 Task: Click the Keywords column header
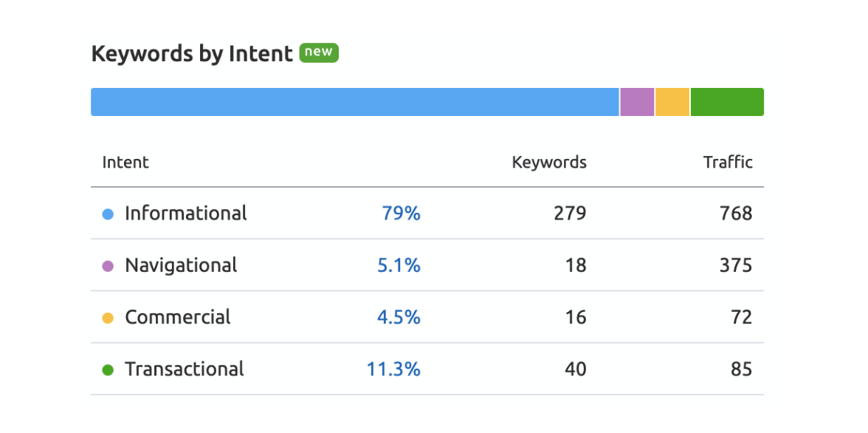(x=549, y=163)
